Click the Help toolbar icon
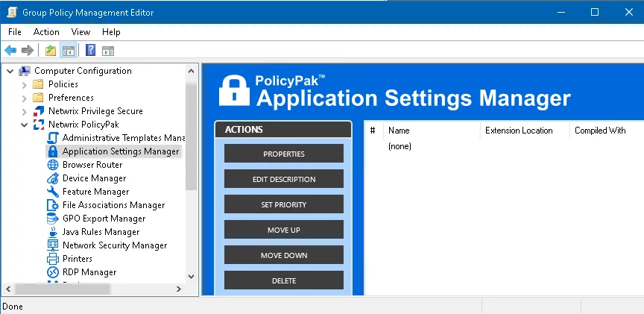Image resolution: width=644 pixels, height=314 pixels. click(90, 51)
